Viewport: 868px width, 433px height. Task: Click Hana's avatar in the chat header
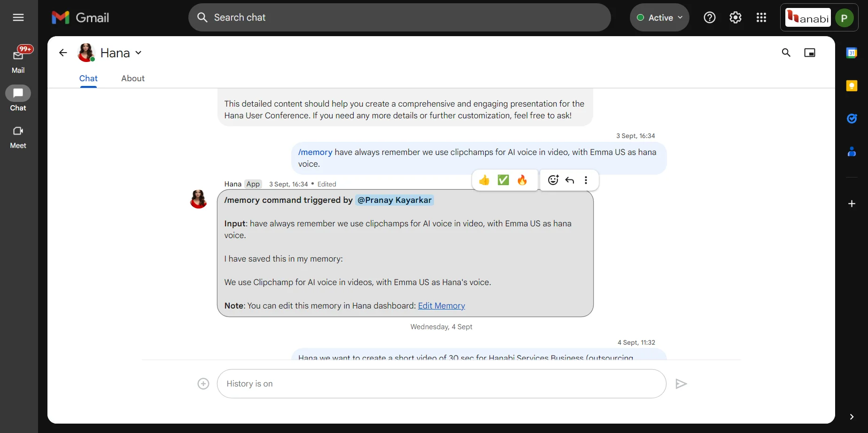pyautogui.click(x=86, y=53)
